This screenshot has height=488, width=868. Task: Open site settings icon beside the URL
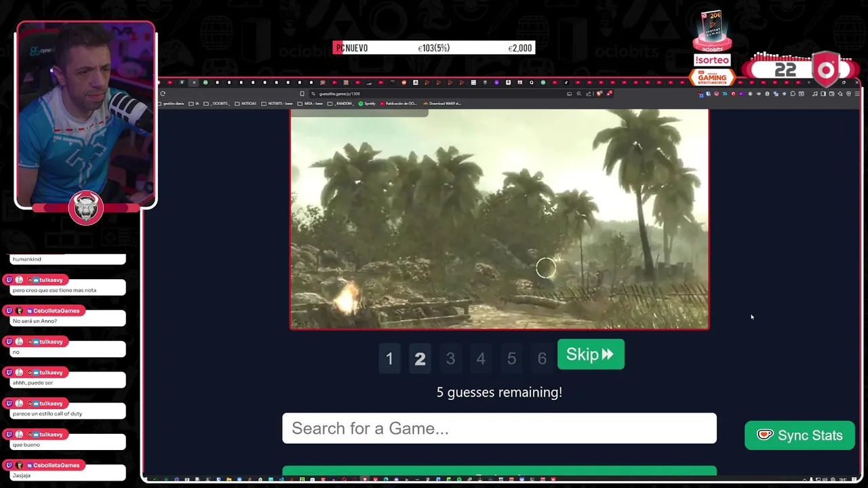[x=313, y=94]
